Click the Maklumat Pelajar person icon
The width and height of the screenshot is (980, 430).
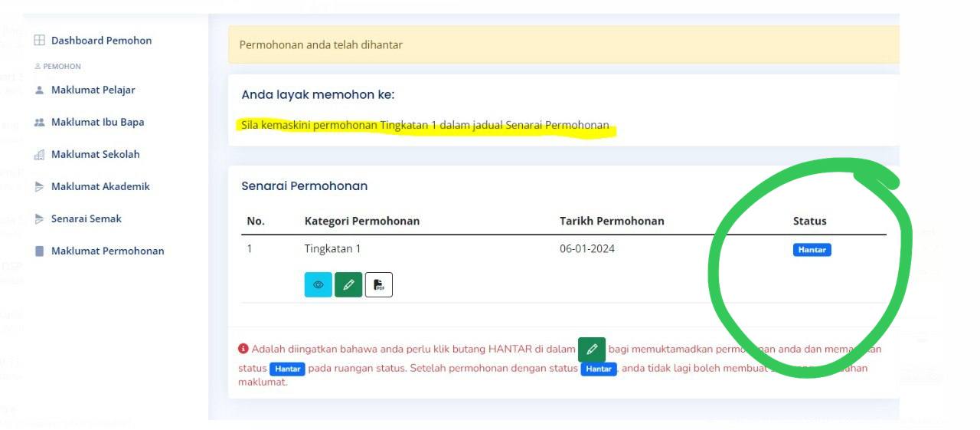pos(40,90)
